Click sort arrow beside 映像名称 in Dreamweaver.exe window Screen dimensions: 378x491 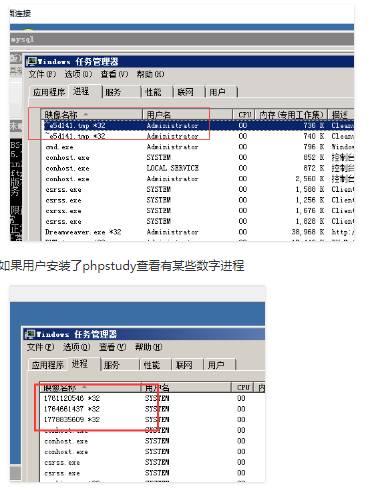[x=86, y=114]
